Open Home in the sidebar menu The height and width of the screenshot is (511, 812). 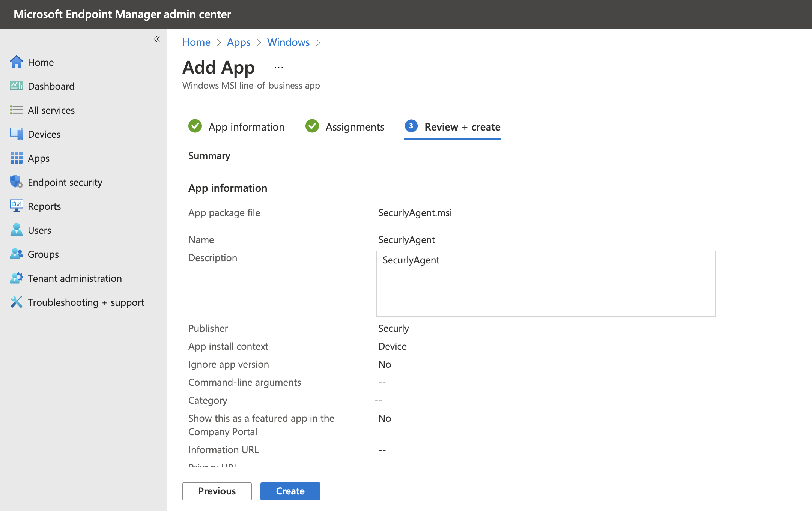click(x=41, y=62)
